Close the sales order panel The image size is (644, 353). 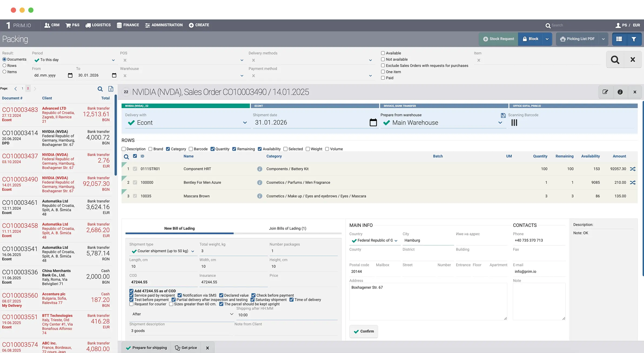tap(635, 92)
